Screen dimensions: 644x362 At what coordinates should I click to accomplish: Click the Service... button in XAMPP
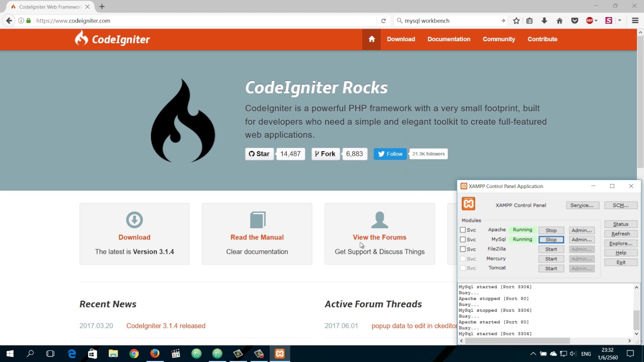tap(582, 205)
